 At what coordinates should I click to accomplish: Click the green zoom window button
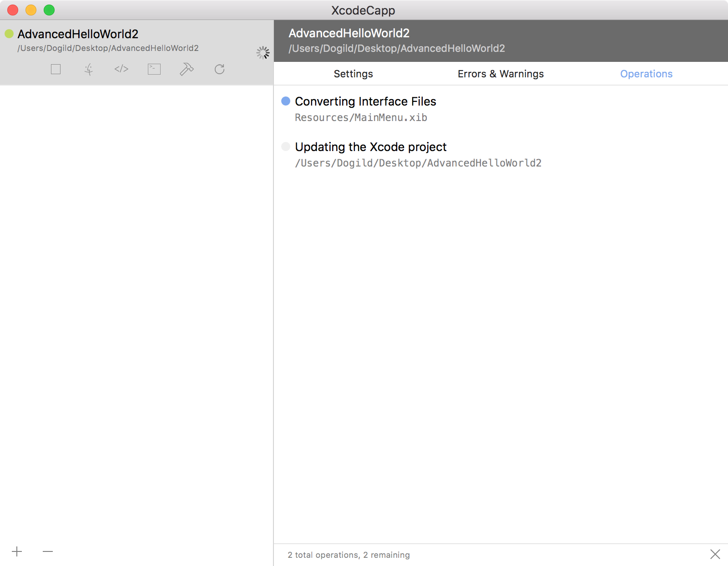[x=49, y=10]
